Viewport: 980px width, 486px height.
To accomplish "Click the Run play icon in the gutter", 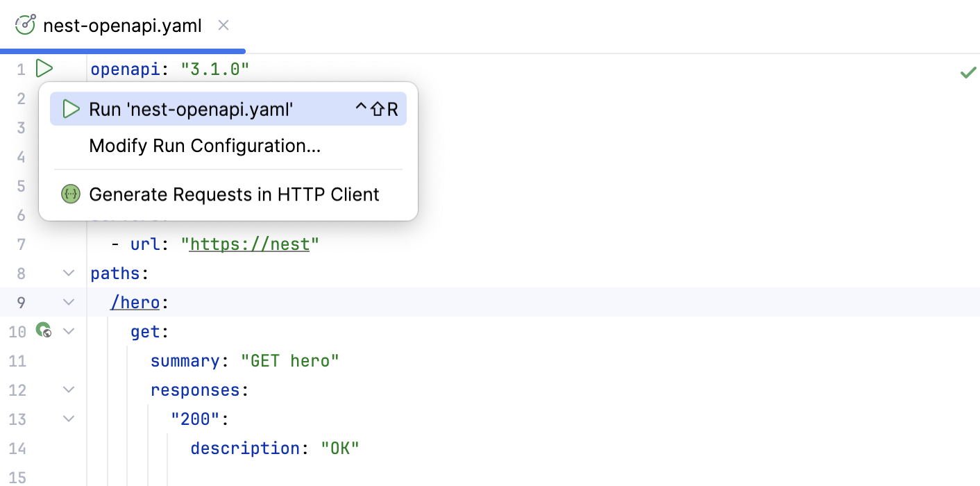I will point(44,68).
